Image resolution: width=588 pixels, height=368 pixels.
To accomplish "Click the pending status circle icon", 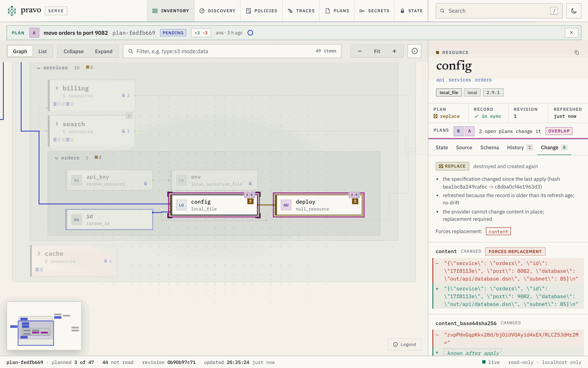I will tap(250, 33).
